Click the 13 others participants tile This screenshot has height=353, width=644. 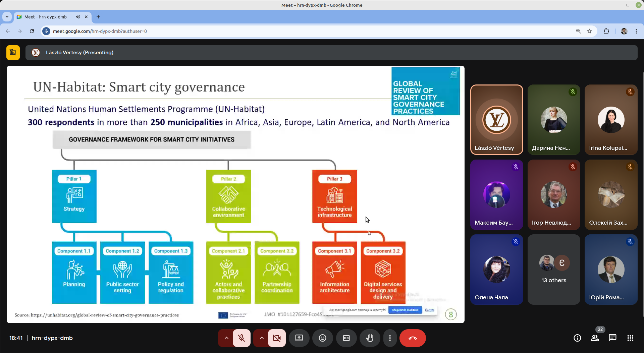click(553, 270)
